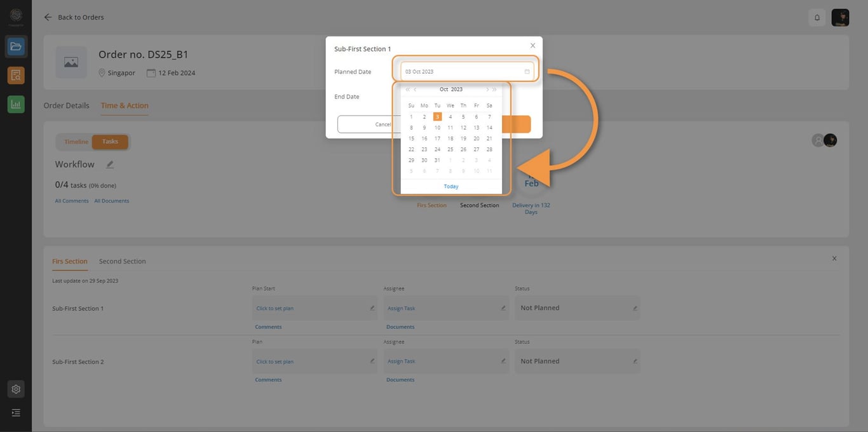Edit assignee pencil for Sub-First Section 2
Image resolution: width=868 pixels, height=432 pixels.
(x=503, y=361)
